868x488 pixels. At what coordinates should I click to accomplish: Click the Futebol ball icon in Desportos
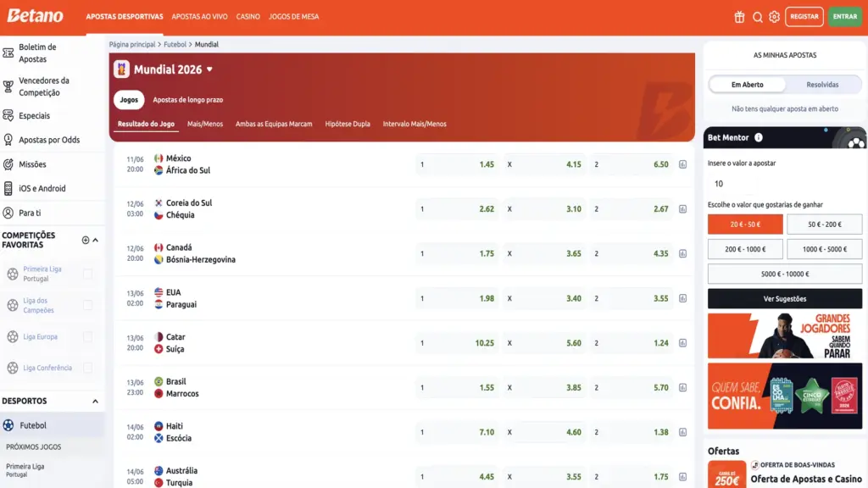click(8, 425)
